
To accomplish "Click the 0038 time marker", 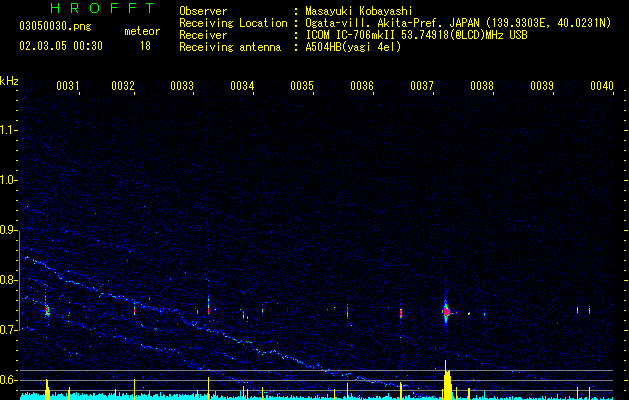I will 482,86.
